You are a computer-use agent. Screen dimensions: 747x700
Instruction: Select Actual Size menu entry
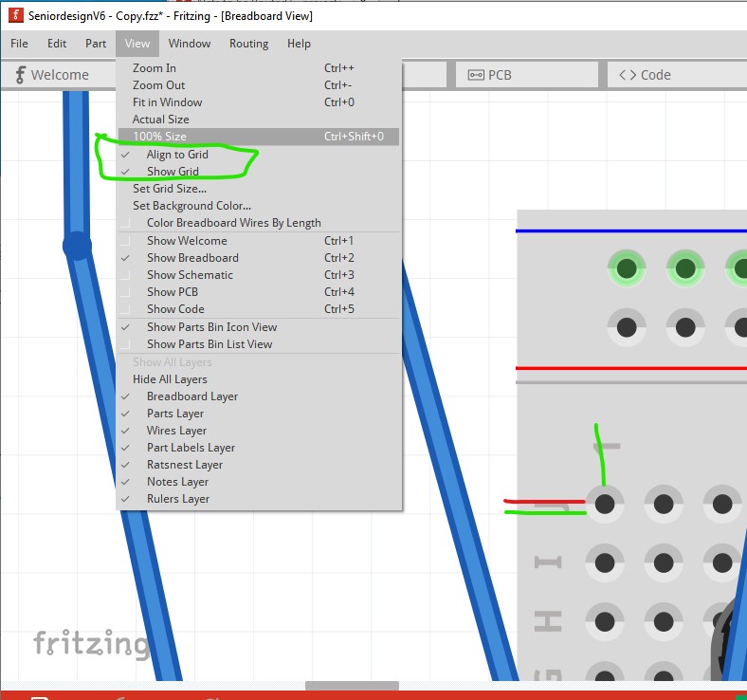259,120
